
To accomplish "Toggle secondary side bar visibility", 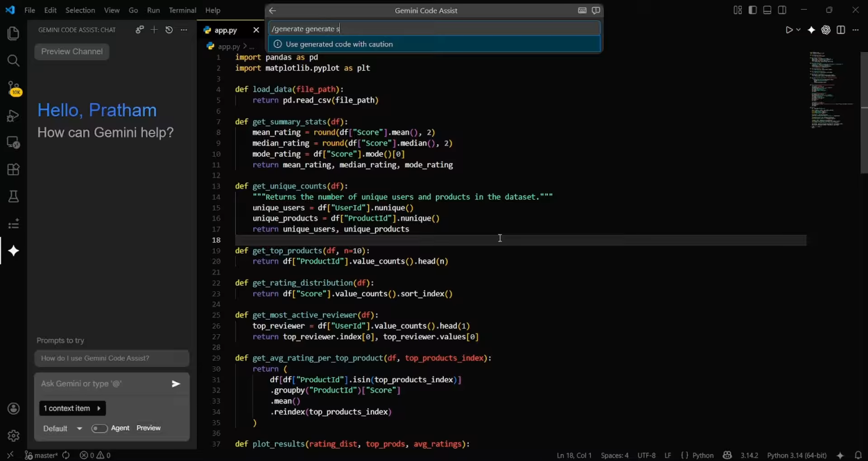I will tap(782, 10).
